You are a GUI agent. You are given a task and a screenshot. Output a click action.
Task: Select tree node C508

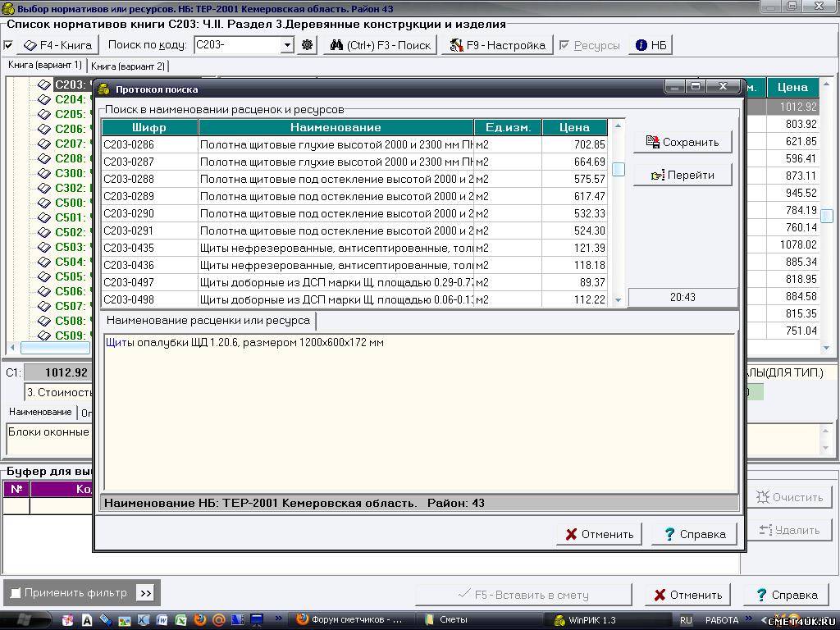[x=71, y=321]
